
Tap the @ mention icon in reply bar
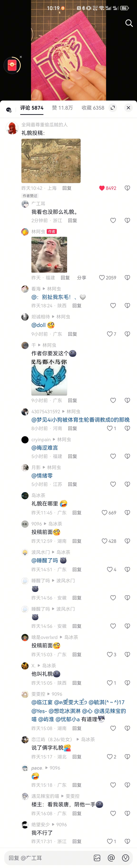coord(111,858)
